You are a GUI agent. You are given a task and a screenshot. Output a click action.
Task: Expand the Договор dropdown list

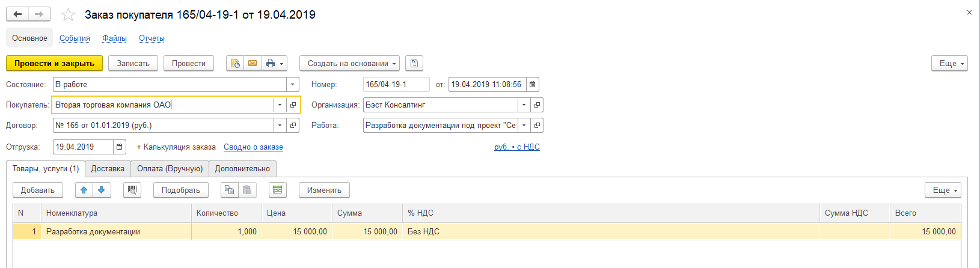click(280, 125)
